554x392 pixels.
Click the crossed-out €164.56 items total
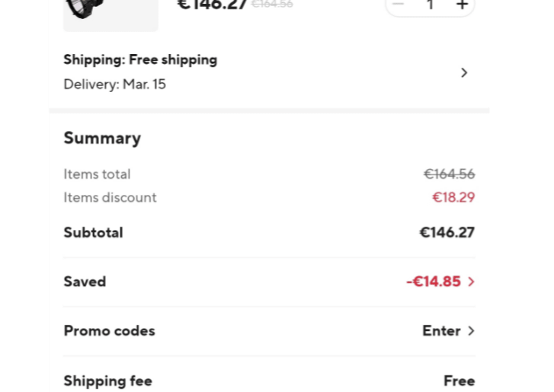449,174
